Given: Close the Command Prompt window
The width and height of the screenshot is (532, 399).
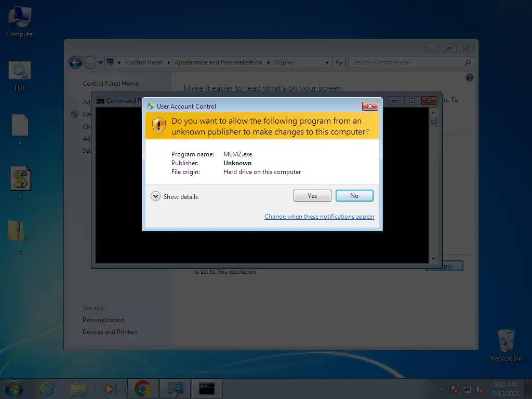Looking at the screenshot, I should pos(429,101).
